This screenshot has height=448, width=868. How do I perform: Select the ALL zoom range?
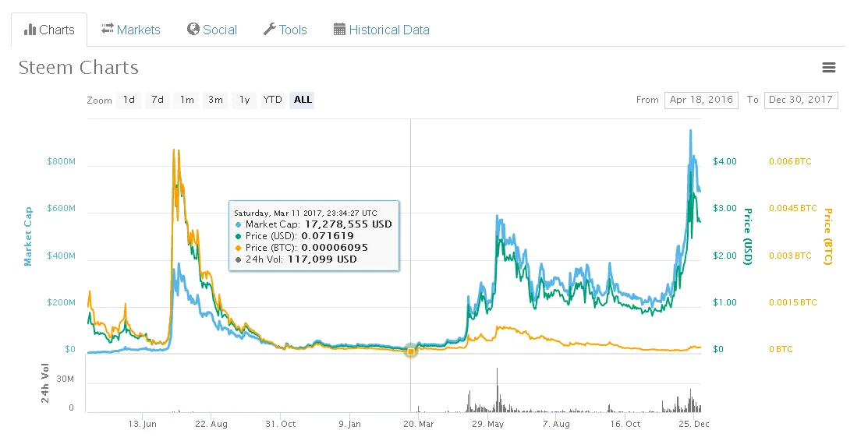point(303,100)
